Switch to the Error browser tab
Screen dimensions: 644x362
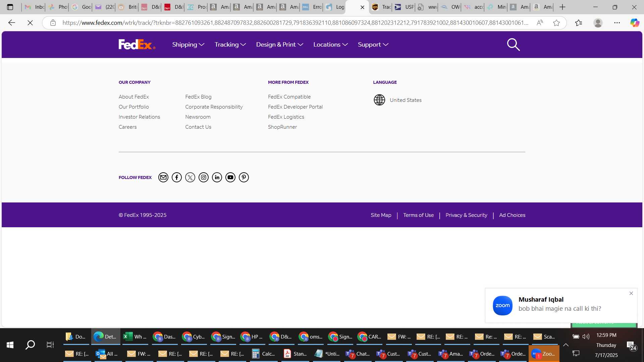click(312, 7)
